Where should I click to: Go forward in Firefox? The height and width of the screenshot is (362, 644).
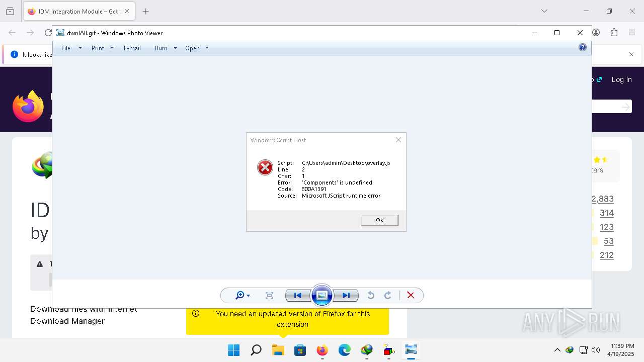click(30, 33)
